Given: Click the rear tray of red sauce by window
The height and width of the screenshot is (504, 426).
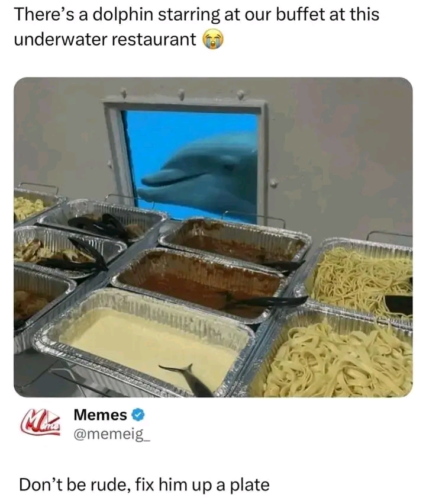Looking at the screenshot, I should pyautogui.click(x=235, y=239).
